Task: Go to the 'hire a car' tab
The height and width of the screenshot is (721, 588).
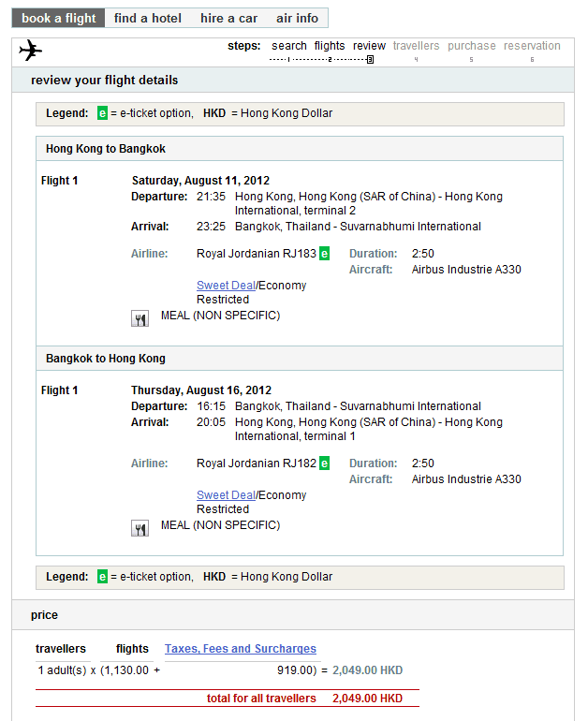Action: [229, 18]
